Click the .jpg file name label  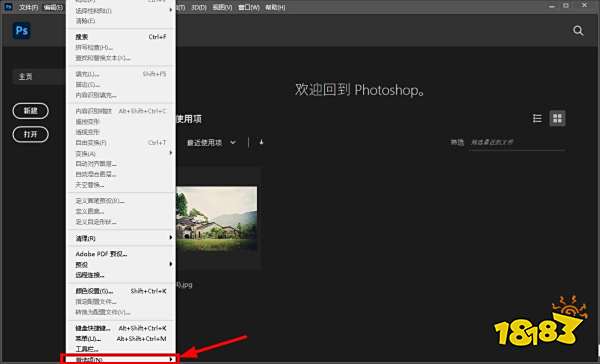pyautogui.click(x=184, y=284)
